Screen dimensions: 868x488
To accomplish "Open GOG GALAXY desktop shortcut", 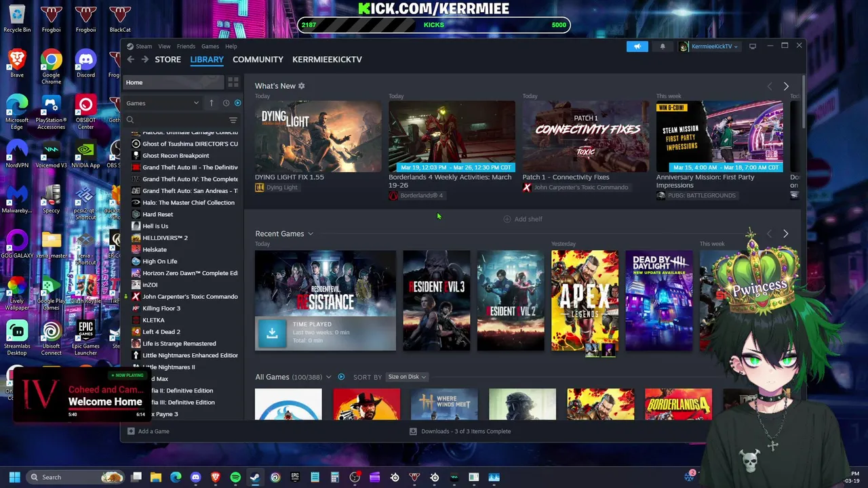I will click(17, 245).
